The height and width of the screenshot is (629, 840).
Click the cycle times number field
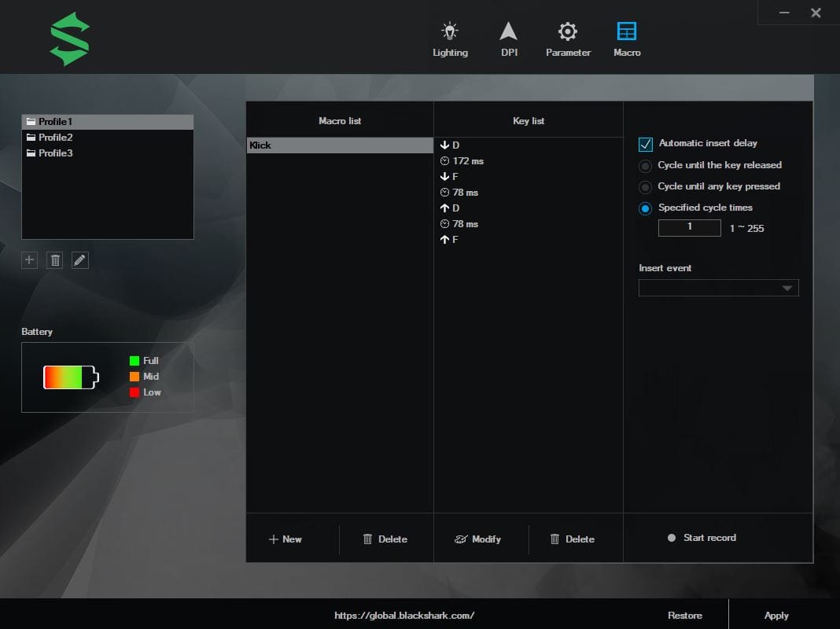[689, 227]
